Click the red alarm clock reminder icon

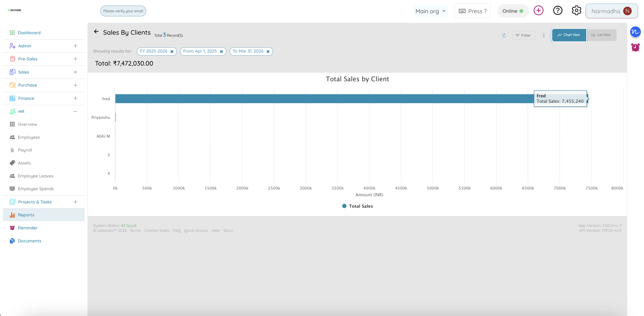[x=635, y=47]
